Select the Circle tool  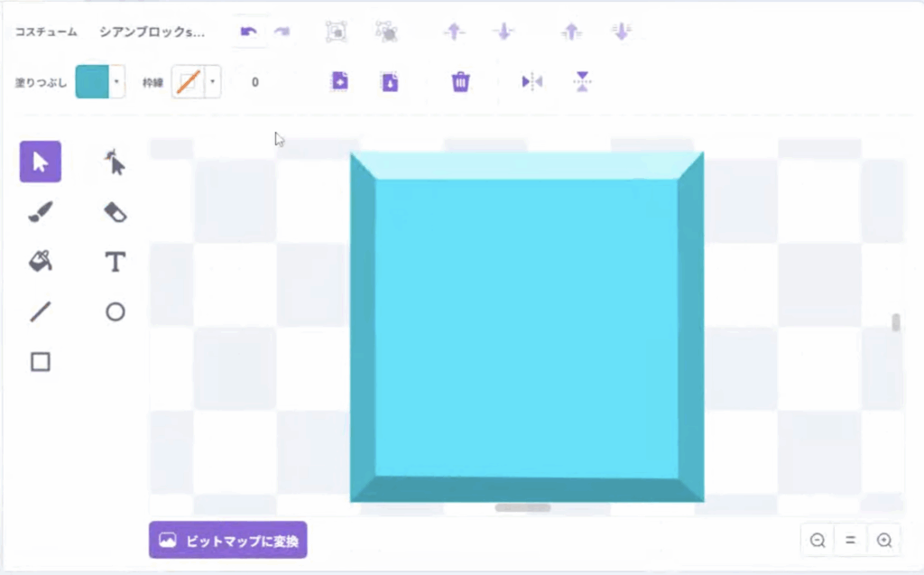click(x=115, y=312)
